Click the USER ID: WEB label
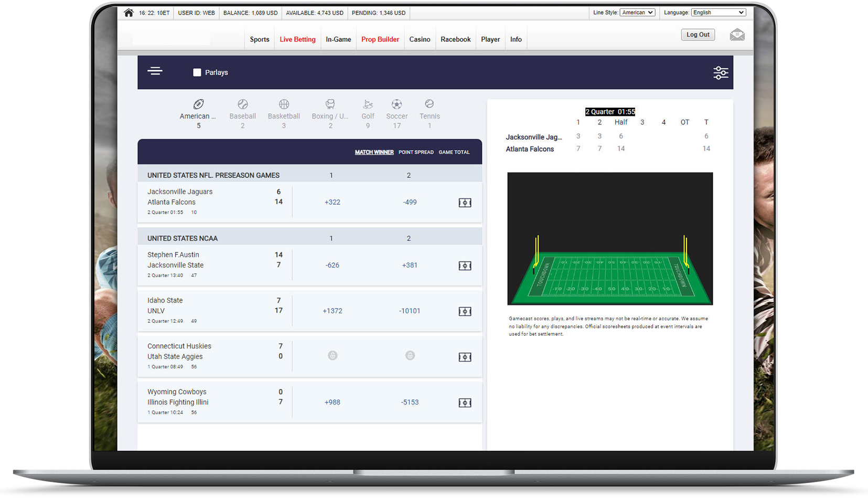Viewport: 868px width, 498px height. [196, 13]
